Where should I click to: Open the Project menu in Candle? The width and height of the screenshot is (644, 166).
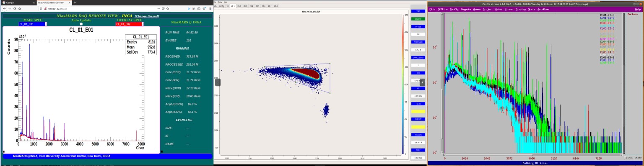point(488,9)
